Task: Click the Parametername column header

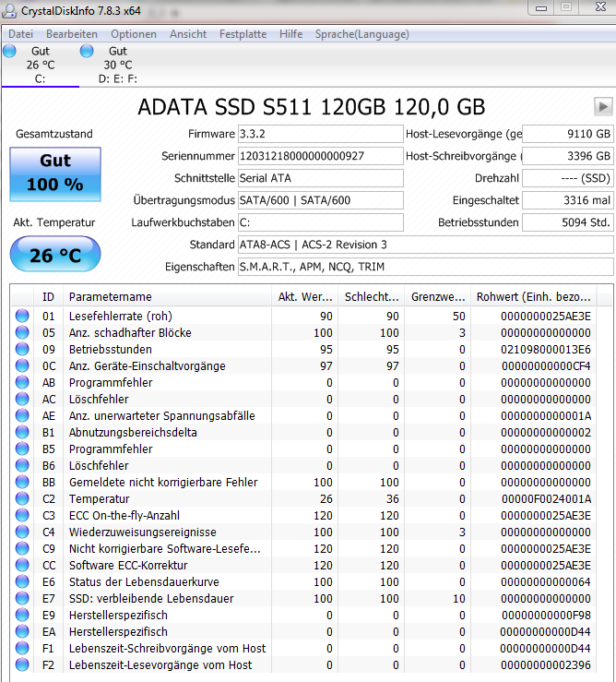Action: [x=167, y=297]
